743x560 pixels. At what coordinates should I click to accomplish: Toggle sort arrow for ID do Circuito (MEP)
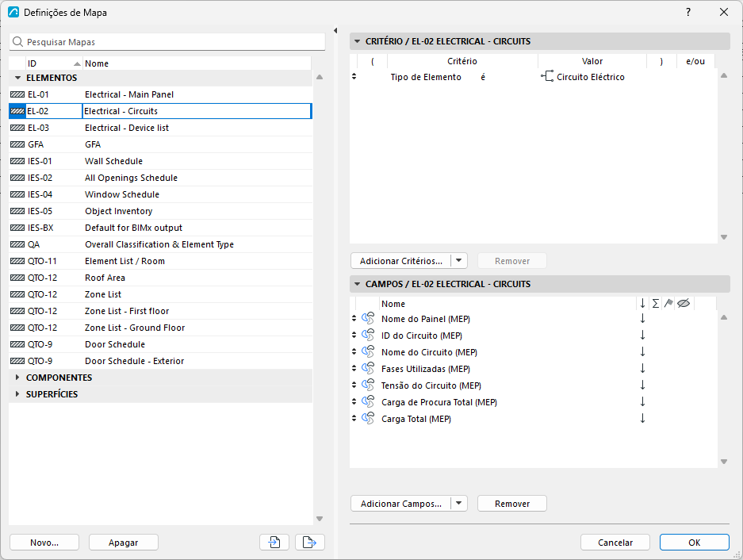[642, 336]
